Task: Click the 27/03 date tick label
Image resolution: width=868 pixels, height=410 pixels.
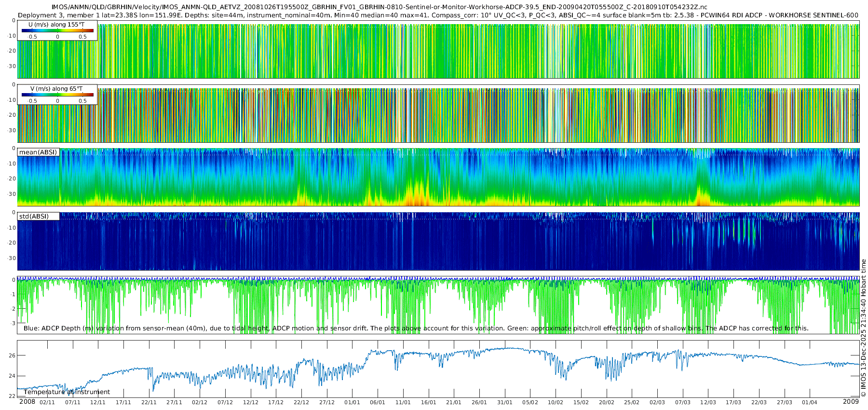Action: click(784, 402)
